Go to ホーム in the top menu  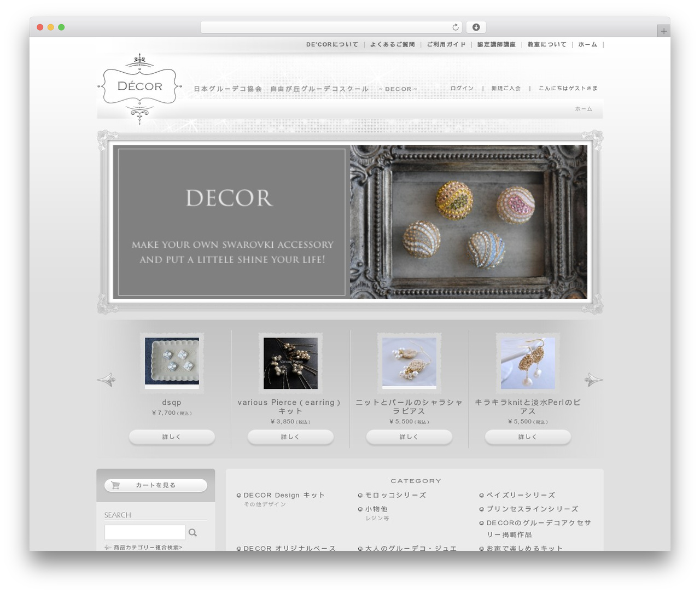pos(587,45)
